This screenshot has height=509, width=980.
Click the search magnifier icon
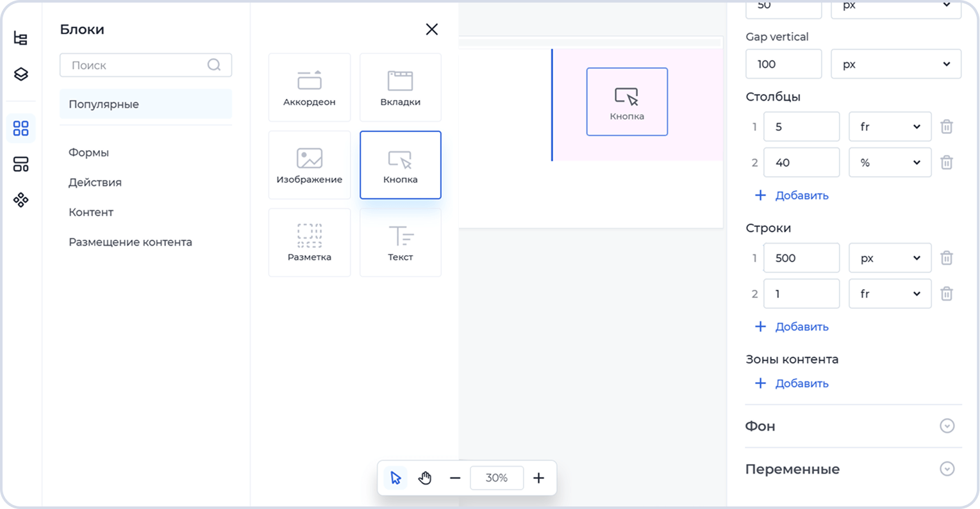pyautogui.click(x=214, y=65)
